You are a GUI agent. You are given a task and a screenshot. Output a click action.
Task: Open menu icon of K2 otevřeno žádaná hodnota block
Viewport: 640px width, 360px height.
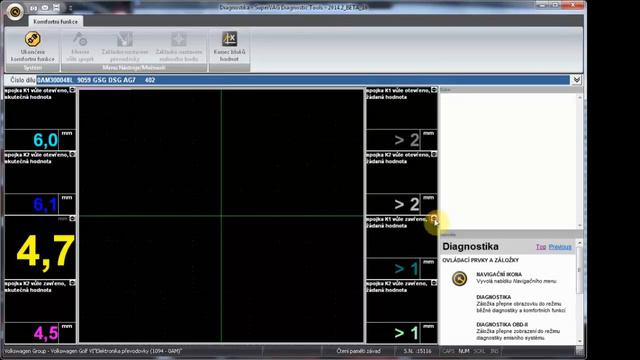[x=434, y=154]
